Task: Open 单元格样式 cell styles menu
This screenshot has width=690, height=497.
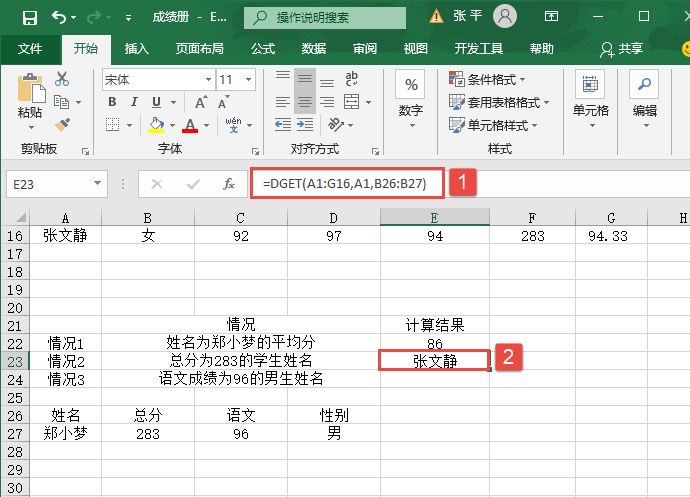Action: click(x=493, y=125)
